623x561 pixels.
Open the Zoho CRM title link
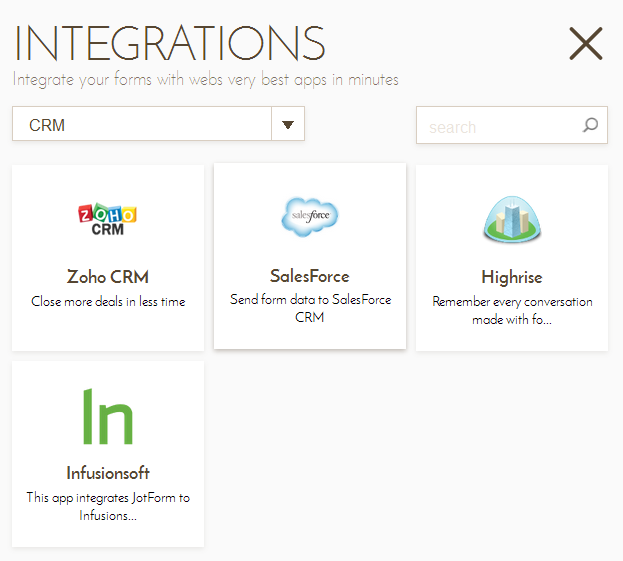click(108, 277)
